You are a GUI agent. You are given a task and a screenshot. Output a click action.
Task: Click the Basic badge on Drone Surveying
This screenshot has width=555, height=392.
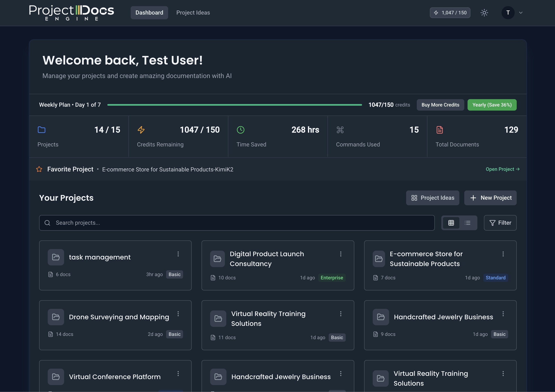click(174, 334)
